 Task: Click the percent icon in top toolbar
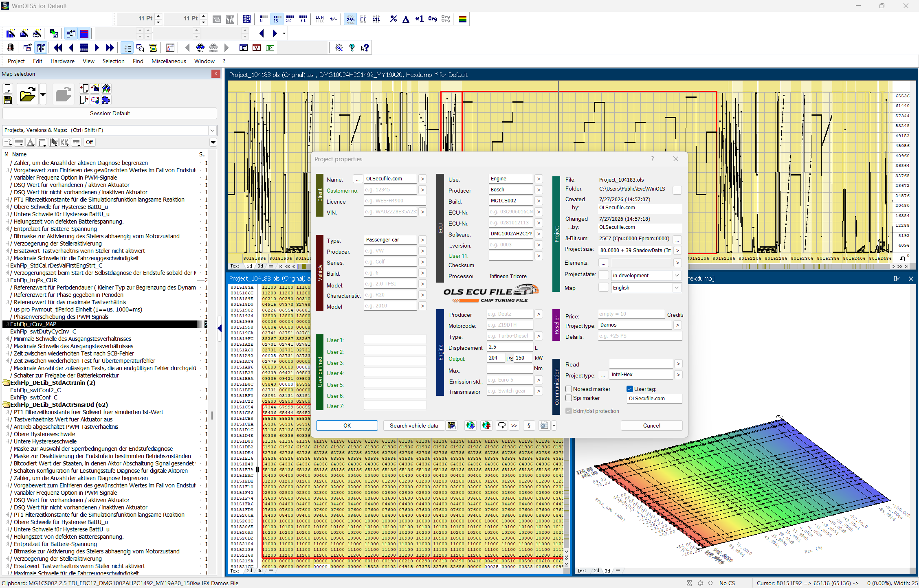(393, 19)
